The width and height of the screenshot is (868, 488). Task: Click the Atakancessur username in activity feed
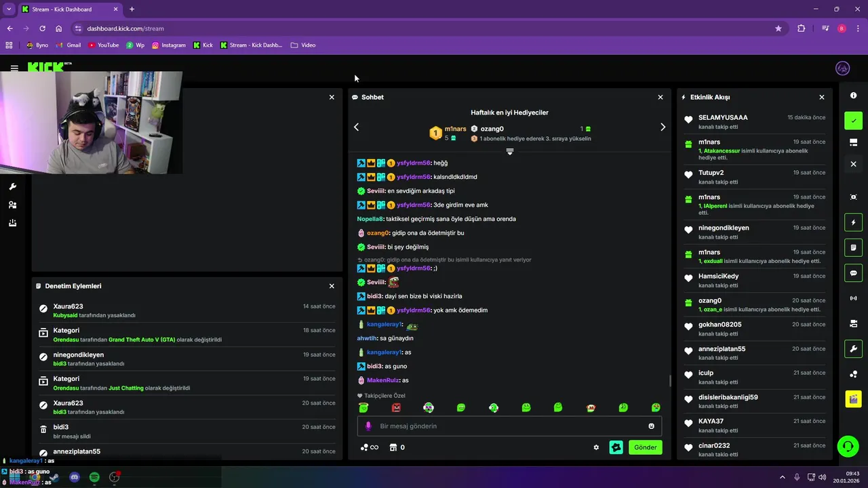722,151
